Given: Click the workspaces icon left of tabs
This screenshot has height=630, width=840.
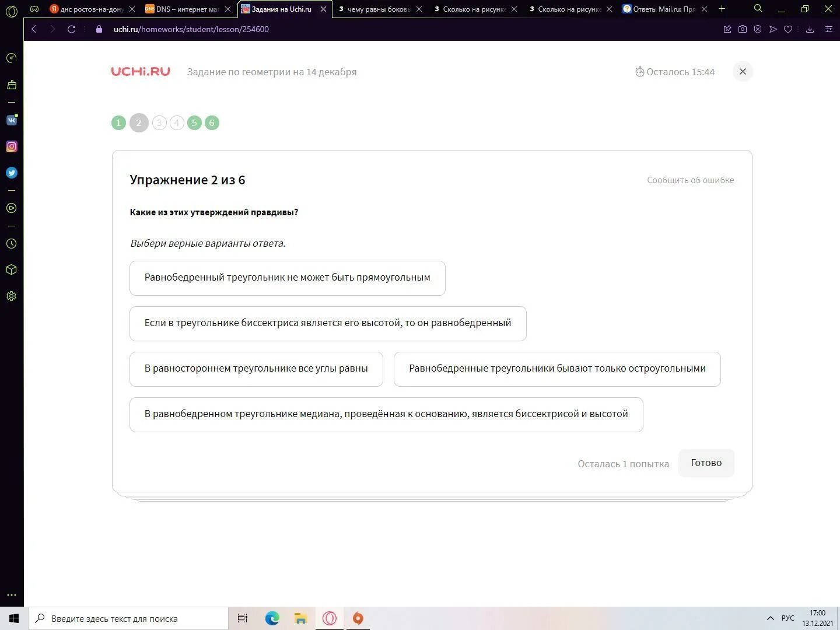Looking at the screenshot, I should 34,9.
